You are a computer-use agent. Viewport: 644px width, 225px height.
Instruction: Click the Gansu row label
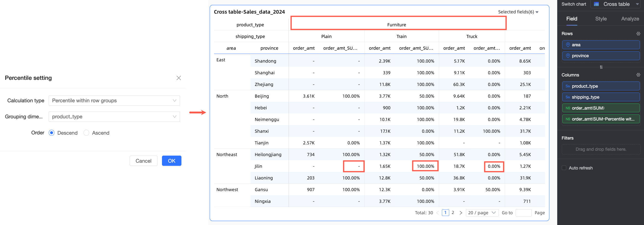[261, 190]
